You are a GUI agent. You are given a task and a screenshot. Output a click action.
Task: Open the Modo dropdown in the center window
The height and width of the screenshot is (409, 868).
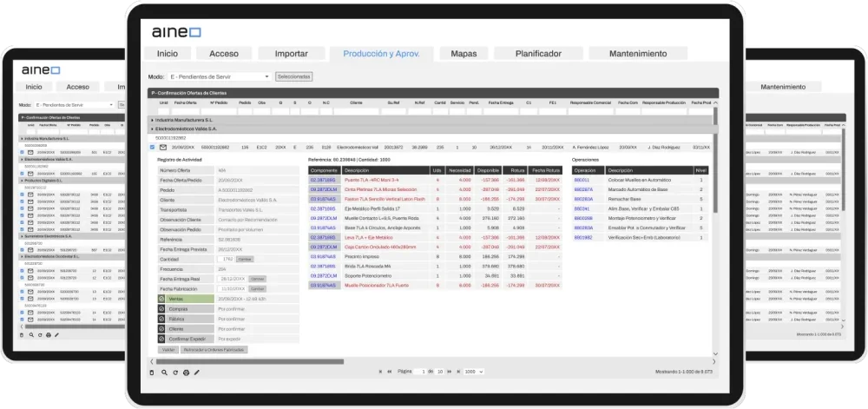[x=220, y=76]
